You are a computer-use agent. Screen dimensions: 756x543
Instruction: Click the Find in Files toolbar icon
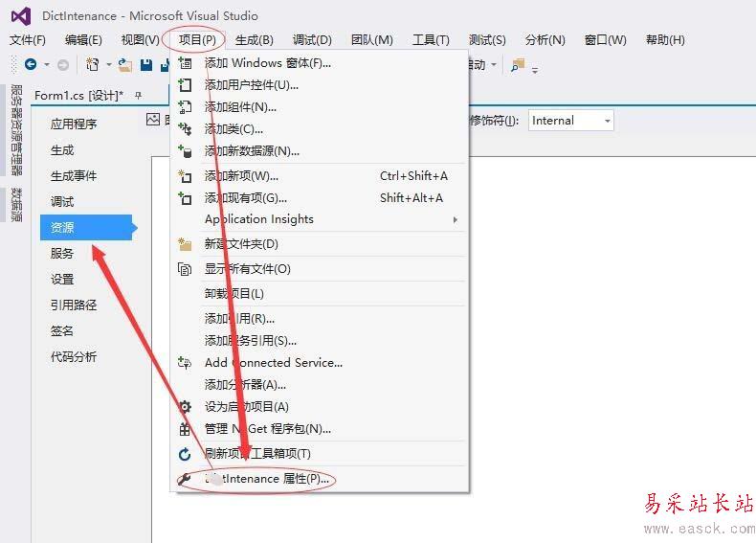click(x=518, y=65)
